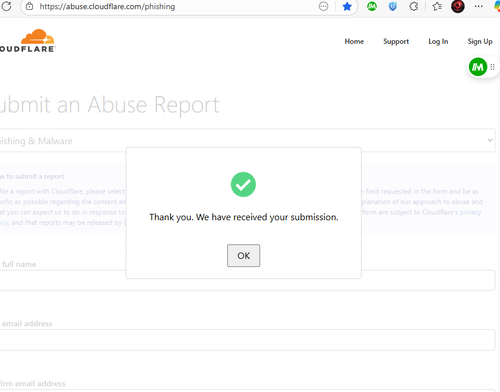Click the 'Thank you. We have received your submission.' text
This screenshot has width=500, height=392.
click(244, 217)
